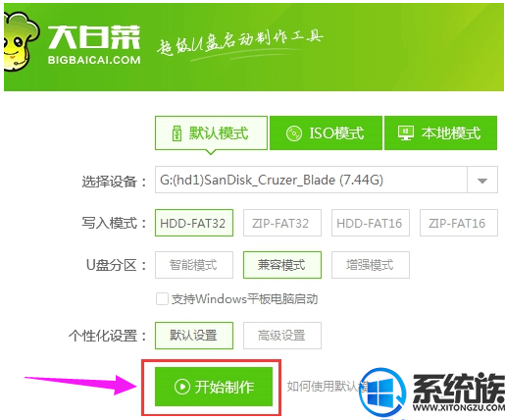Open 高级设置 personalization option

tap(282, 336)
